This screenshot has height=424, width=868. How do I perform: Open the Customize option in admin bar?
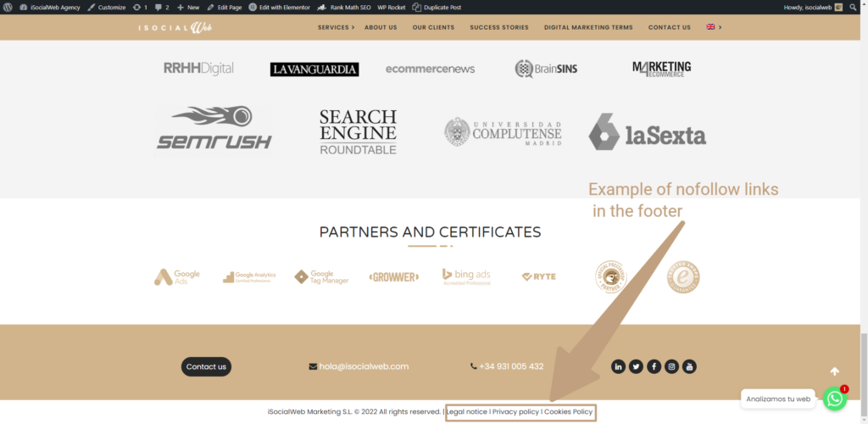pos(107,7)
